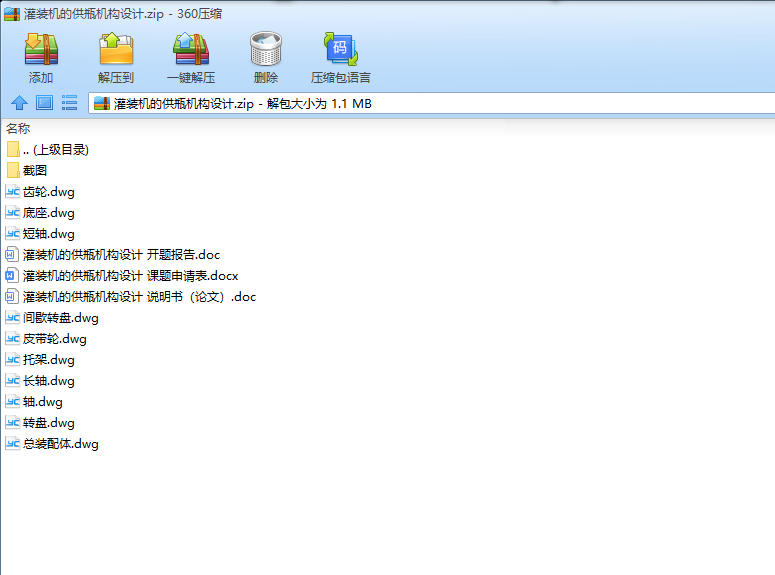The height and width of the screenshot is (575, 775).
Task: Click the doc icon of 开题报告.doc
Action: point(11,255)
